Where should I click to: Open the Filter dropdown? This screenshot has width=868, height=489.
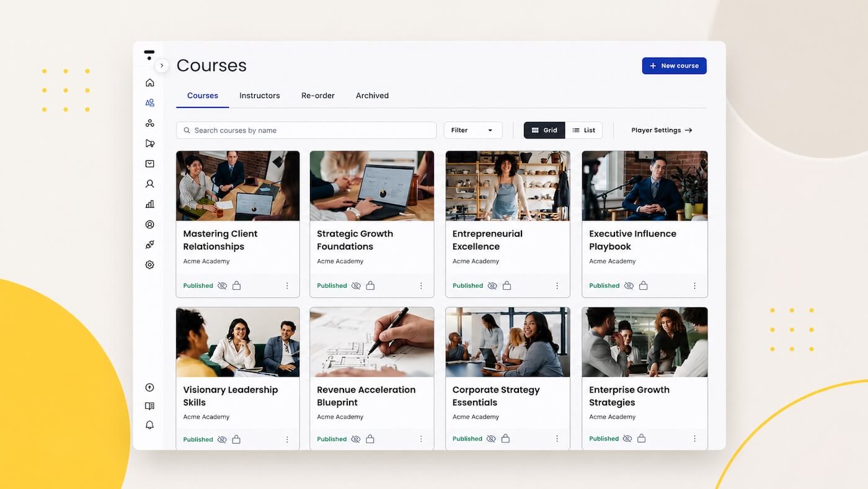473,130
